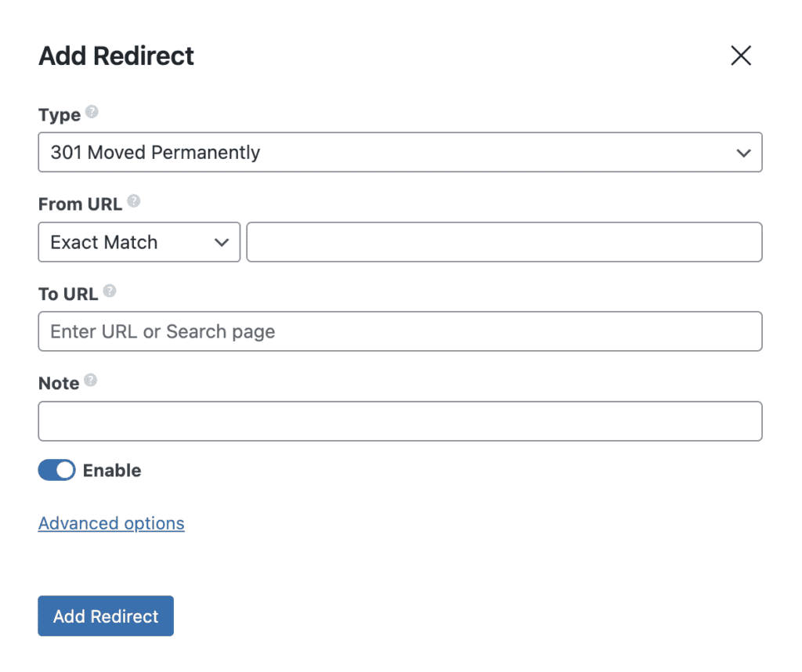View help for the To URL field
The height and width of the screenshot is (672, 802).
pyautogui.click(x=109, y=291)
